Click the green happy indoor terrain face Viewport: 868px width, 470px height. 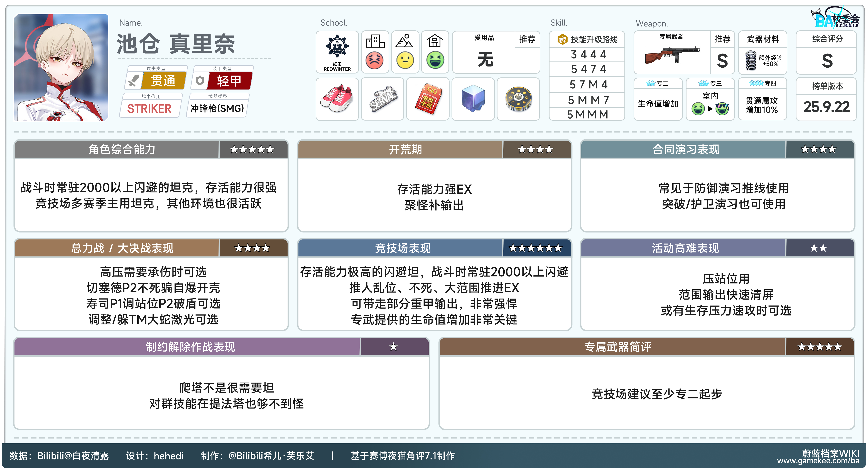click(x=435, y=60)
